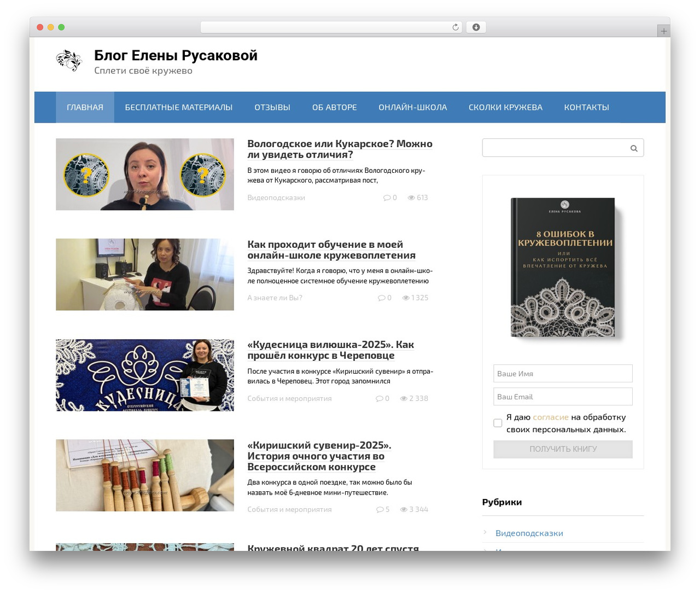
Task: Click the ПОЛУЧИТЬ КНИГУ button
Action: tap(563, 449)
